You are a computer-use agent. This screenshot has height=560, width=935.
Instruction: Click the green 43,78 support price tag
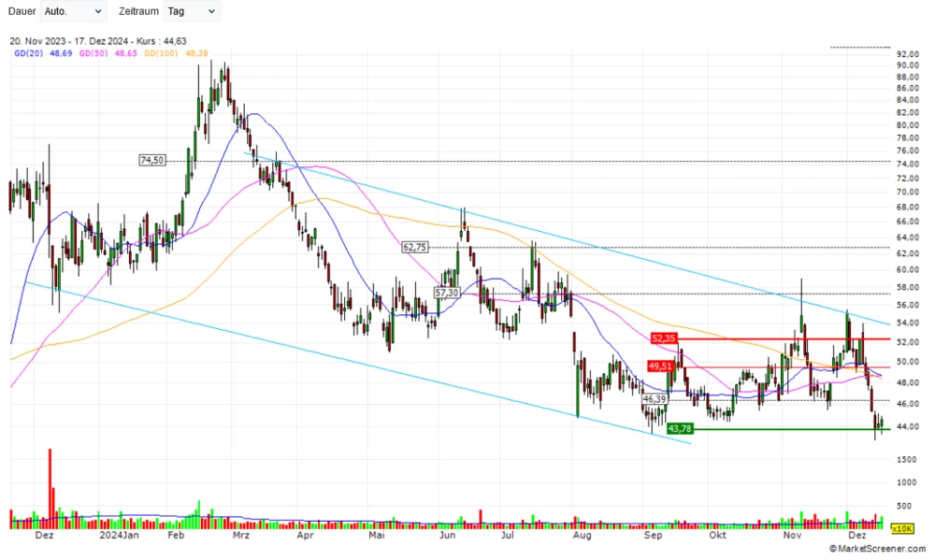[681, 429]
